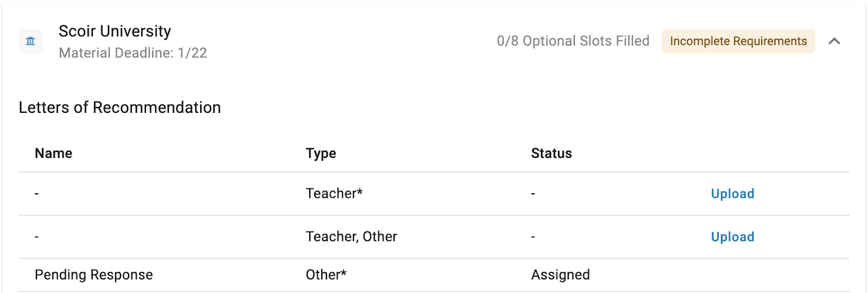Select the Pending Response row name

[93, 275]
